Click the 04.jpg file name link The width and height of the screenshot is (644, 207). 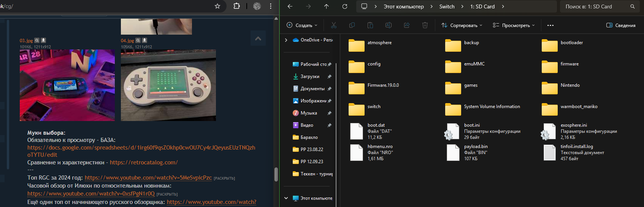click(x=127, y=40)
